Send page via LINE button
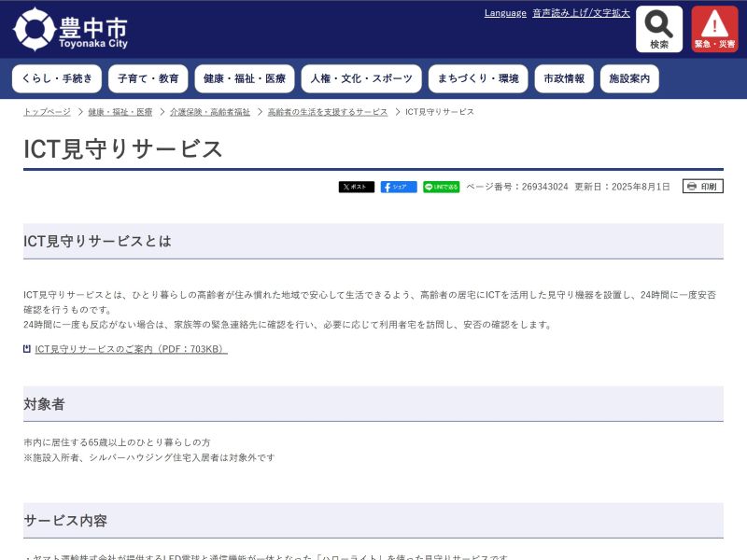This screenshot has height=560, width=747. (441, 187)
